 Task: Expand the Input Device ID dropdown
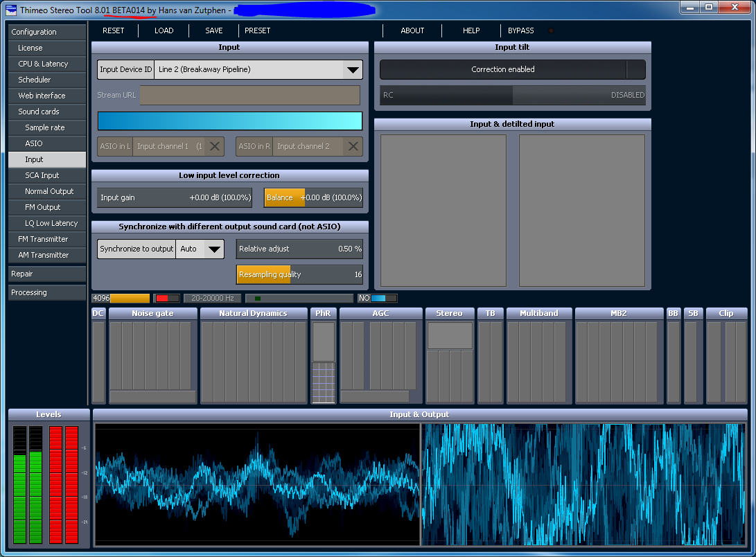point(353,69)
